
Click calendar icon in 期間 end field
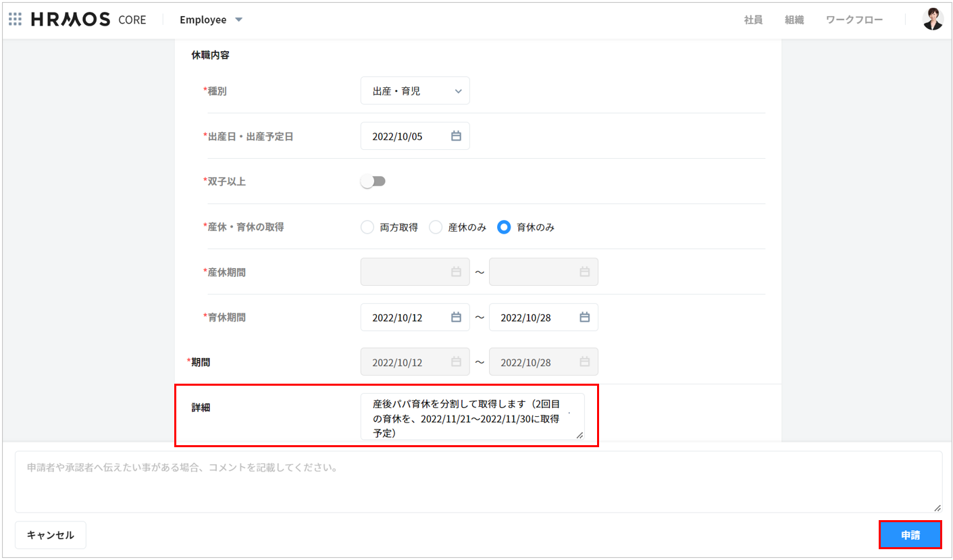pyautogui.click(x=584, y=362)
